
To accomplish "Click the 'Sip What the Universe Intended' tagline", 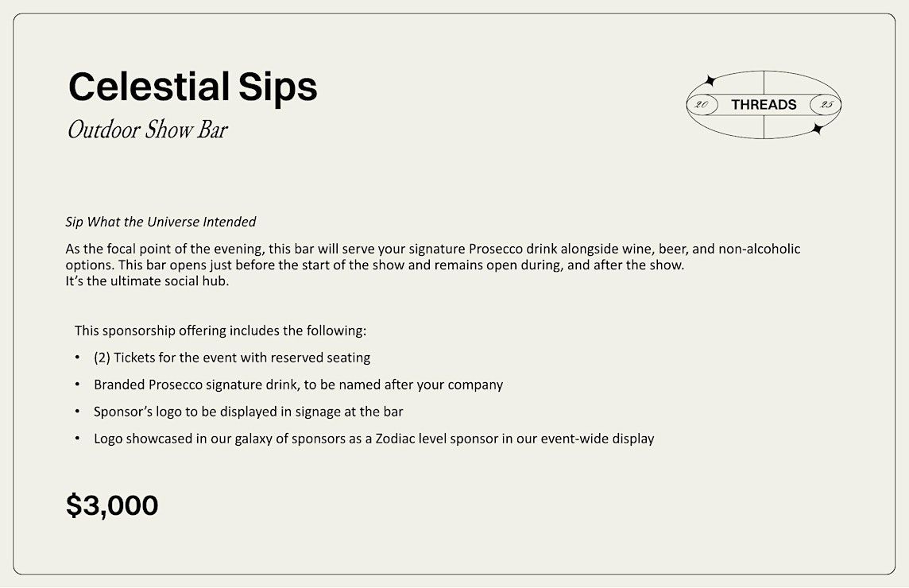I will [161, 222].
